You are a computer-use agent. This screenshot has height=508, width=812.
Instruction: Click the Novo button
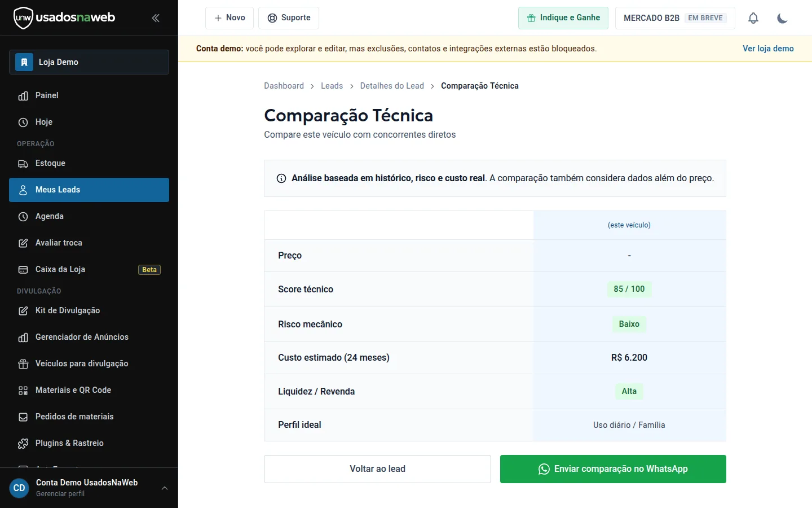230,18
